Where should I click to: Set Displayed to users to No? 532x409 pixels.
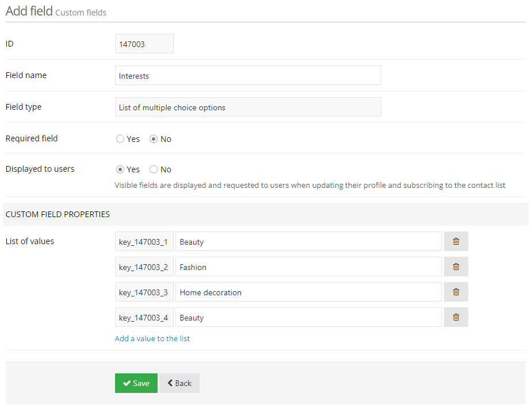point(154,169)
